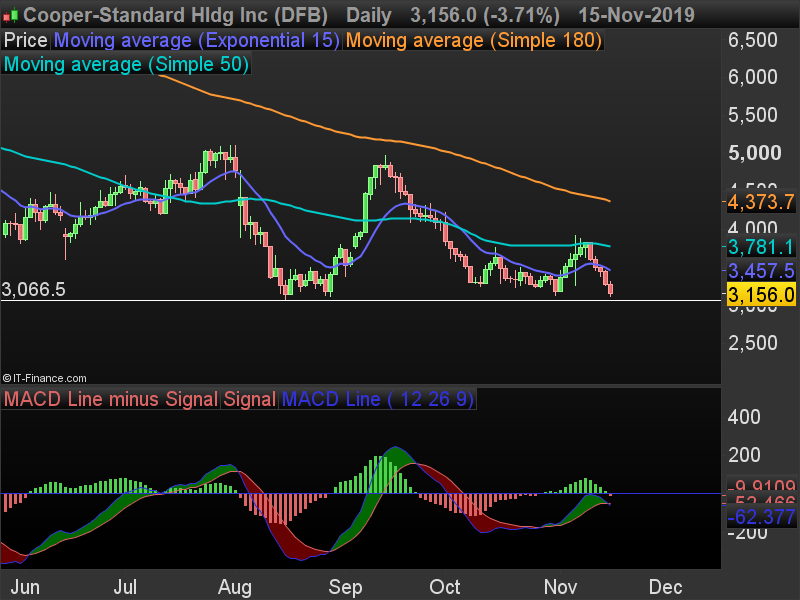Screen dimensions: 800x600
Task: Click the Daily timeframe text
Action: click(x=368, y=16)
